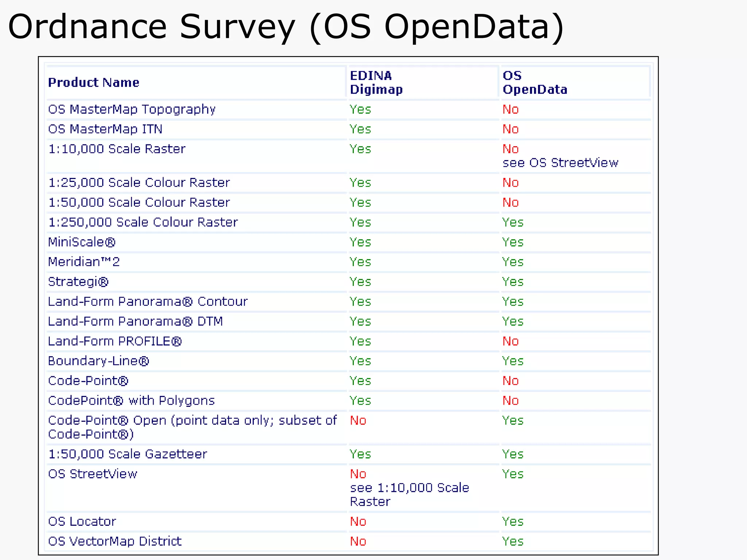Click OS OpenData Yes in OS StreetView row
The image size is (747, 560).
click(x=513, y=474)
